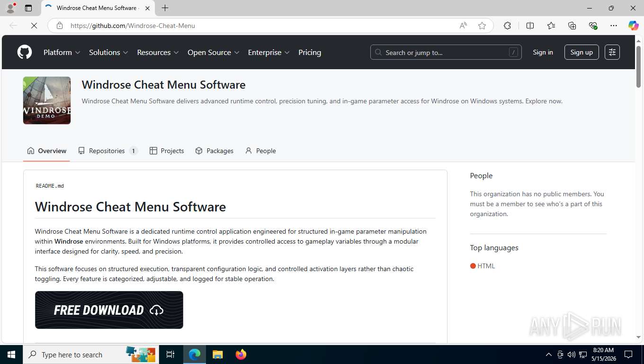Expand the Resources dropdown menu
This screenshot has height=364, width=644.
click(158, 52)
